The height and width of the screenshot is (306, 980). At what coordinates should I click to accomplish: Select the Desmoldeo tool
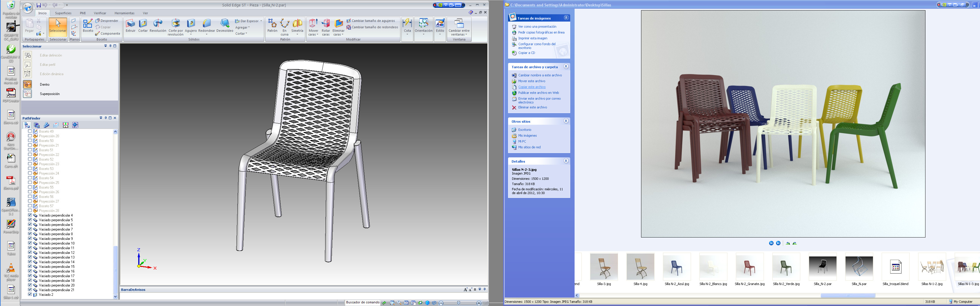(225, 26)
